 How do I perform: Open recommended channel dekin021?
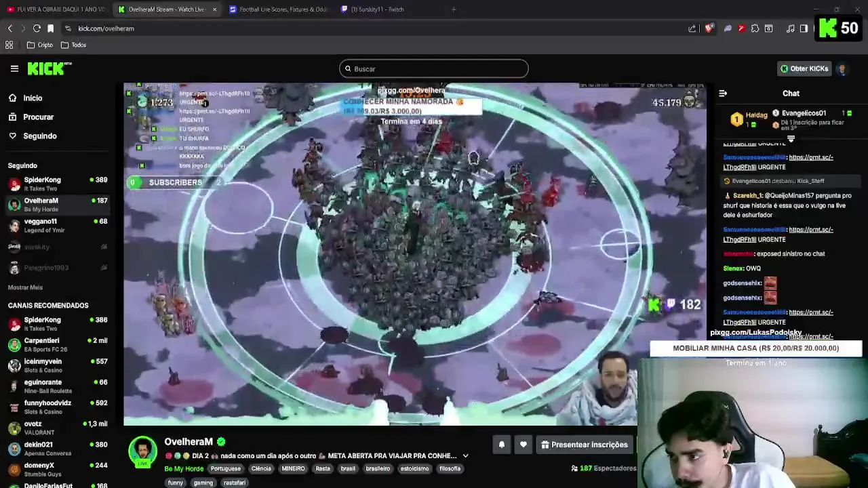[58, 448]
